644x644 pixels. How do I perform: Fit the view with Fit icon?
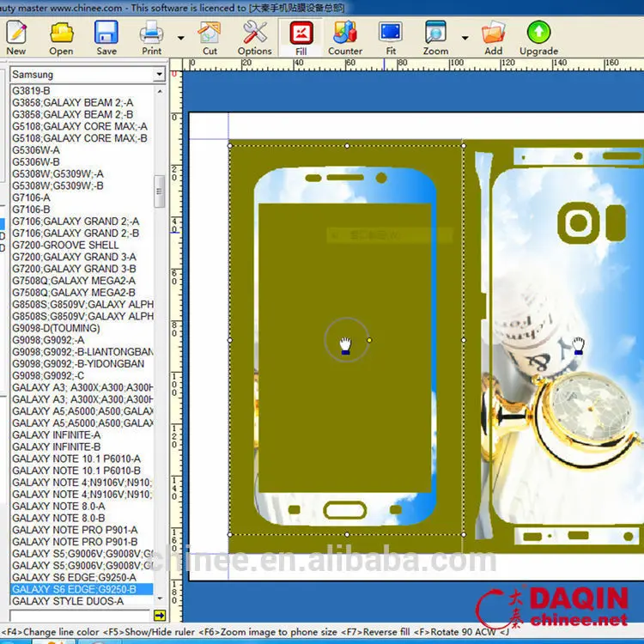tap(391, 33)
